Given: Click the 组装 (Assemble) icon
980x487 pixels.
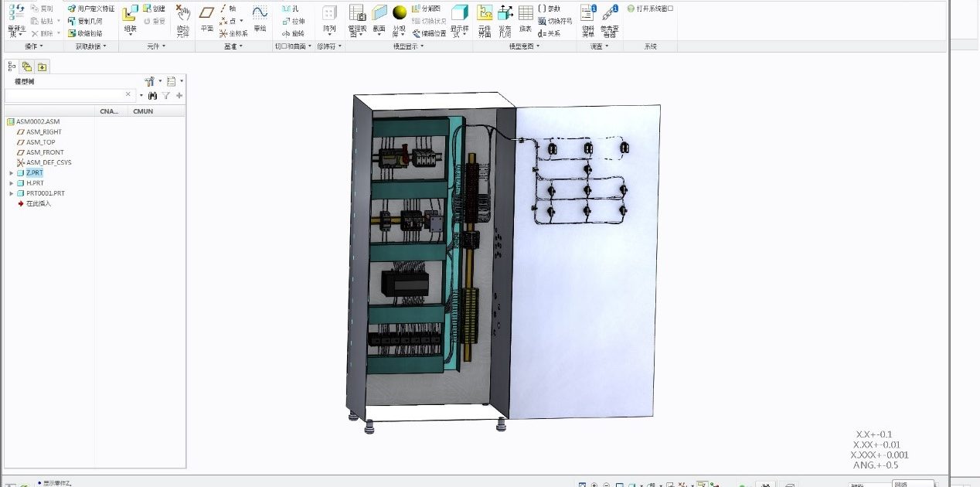Looking at the screenshot, I should click(130, 13).
